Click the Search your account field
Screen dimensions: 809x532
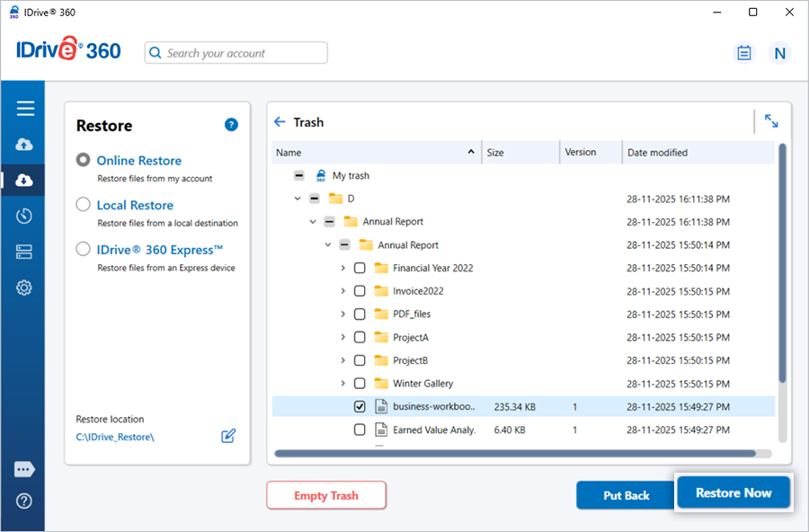click(x=243, y=53)
